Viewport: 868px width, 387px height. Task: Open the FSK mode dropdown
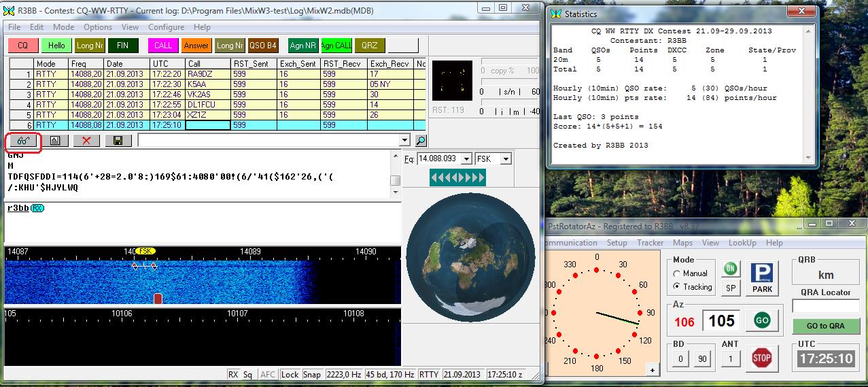point(505,159)
